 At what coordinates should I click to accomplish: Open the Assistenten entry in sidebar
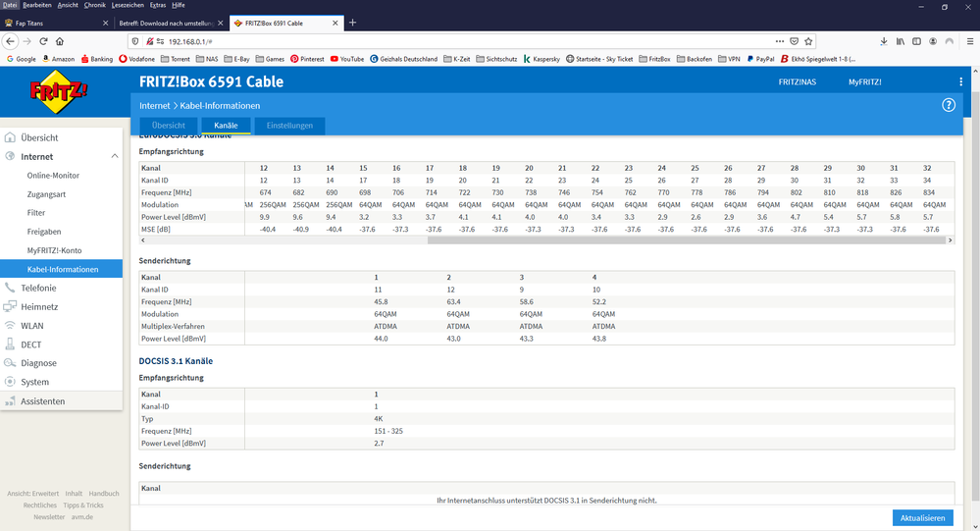pyautogui.click(x=42, y=400)
